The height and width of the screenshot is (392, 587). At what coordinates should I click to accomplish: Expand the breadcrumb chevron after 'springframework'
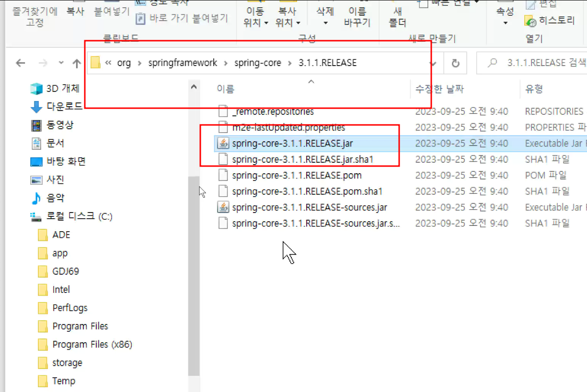pyautogui.click(x=226, y=63)
